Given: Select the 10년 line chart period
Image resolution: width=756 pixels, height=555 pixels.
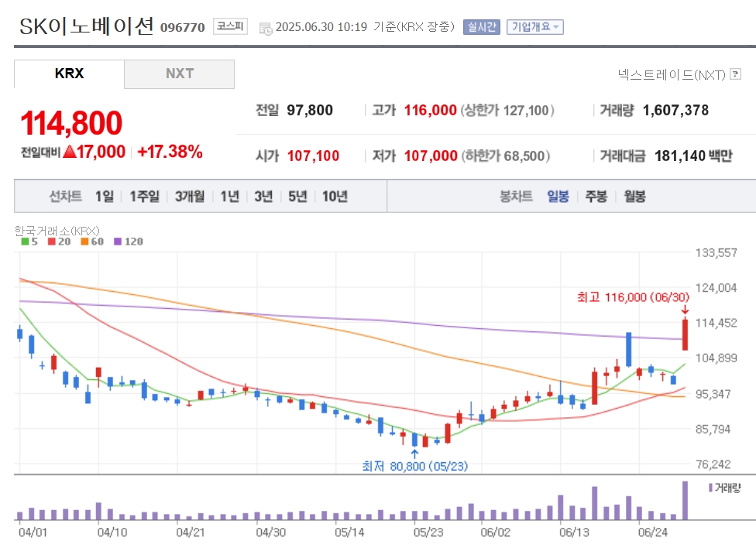Looking at the screenshot, I should (335, 196).
